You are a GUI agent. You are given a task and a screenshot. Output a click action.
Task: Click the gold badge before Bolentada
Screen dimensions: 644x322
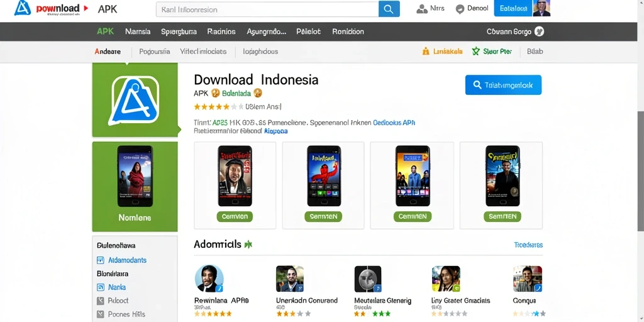pos(216,93)
